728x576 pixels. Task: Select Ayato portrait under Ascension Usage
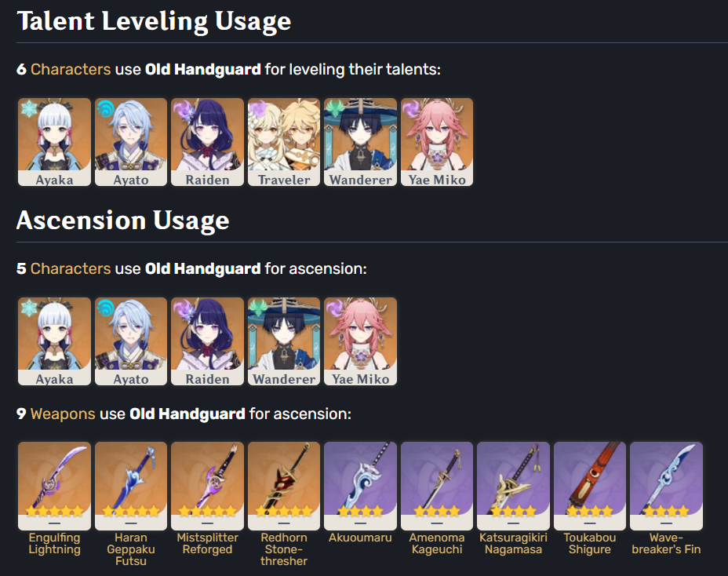pyautogui.click(x=131, y=341)
